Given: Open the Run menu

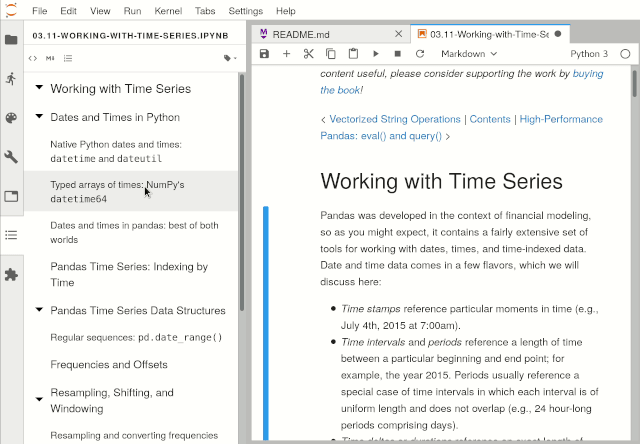Looking at the screenshot, I should 132,11.
